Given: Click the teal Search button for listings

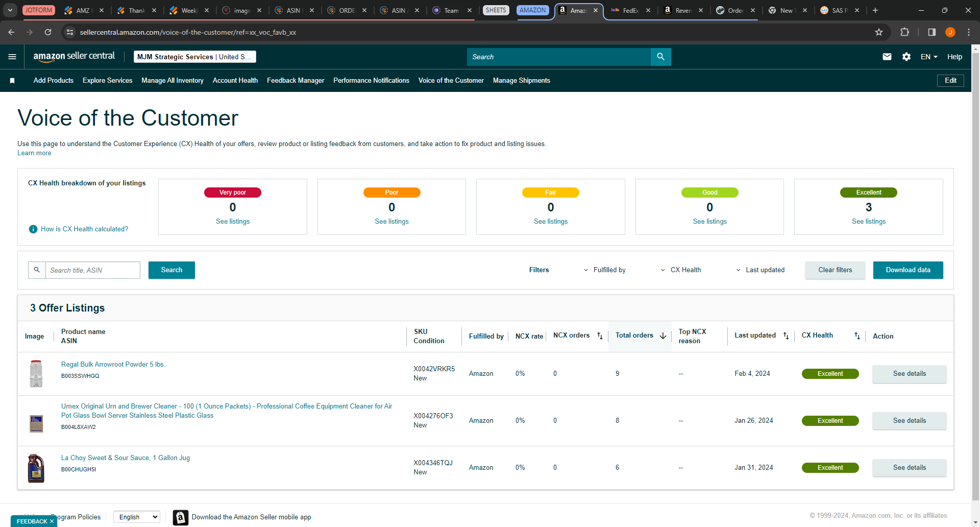Looking at the screenshot, I should (171, 270).
